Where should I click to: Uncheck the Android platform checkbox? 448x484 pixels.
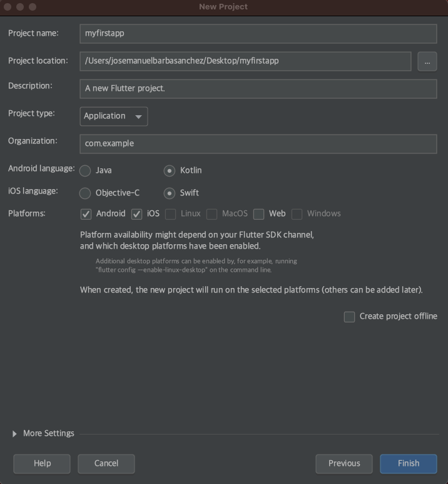[86, 214]
